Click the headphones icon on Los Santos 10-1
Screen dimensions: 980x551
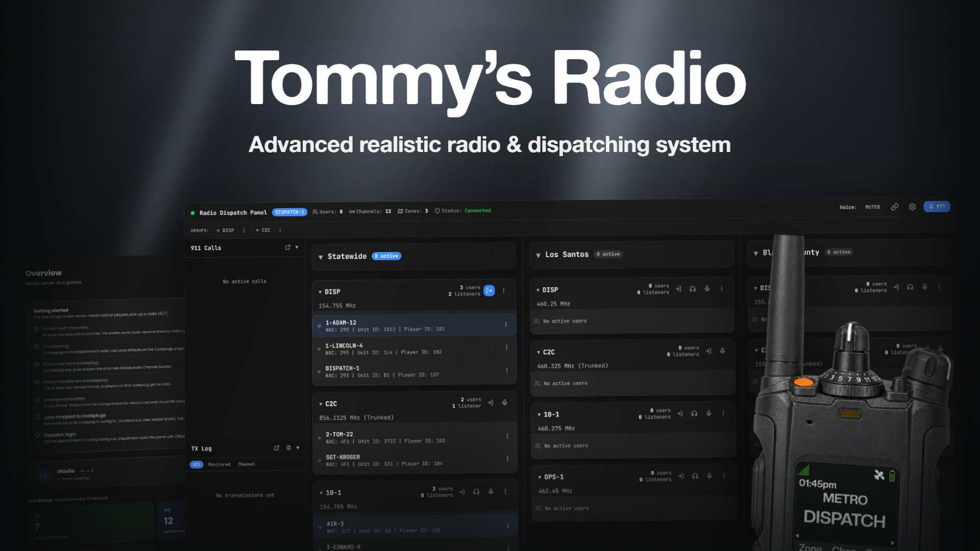(x=694, y=414)
